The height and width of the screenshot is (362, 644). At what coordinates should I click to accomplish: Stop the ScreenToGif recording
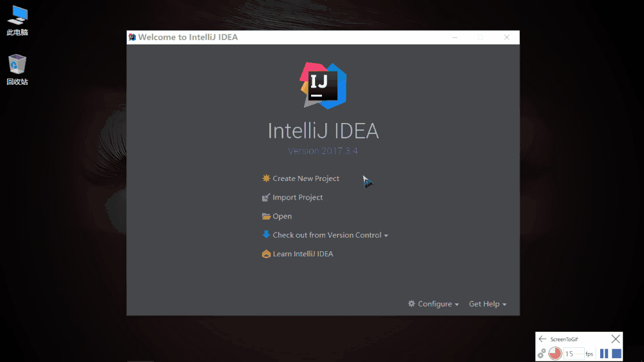click(x=616, y=354)
